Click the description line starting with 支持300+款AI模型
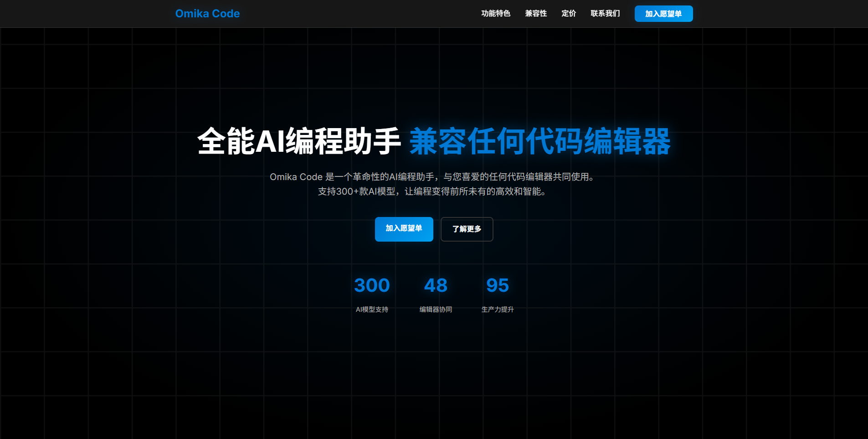Screen dimensions: 868x439 coord(433,191)
